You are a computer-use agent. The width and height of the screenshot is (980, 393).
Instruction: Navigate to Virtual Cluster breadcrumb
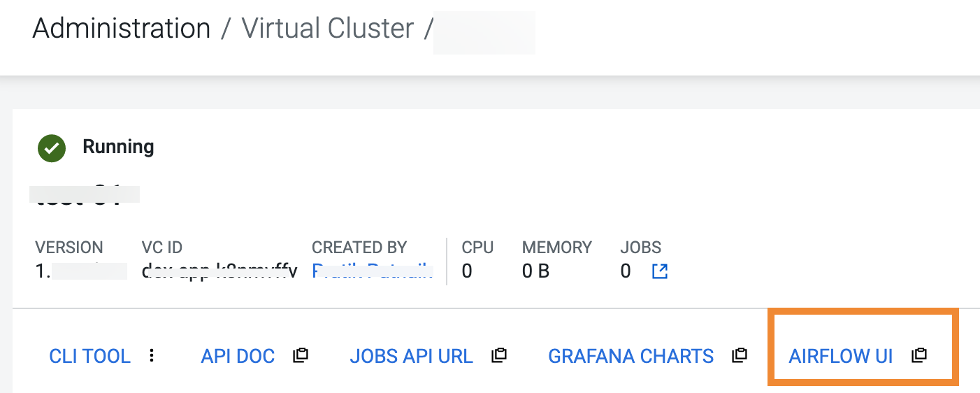pos(327,29)
